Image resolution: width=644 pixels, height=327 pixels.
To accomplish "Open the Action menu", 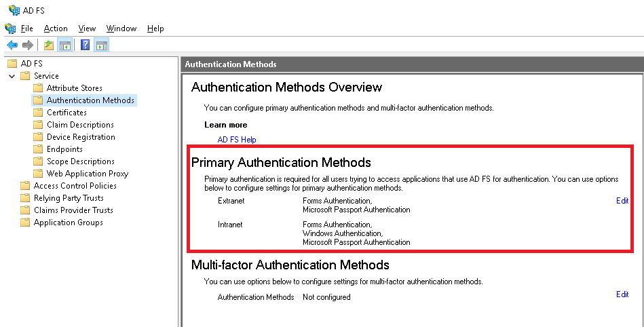I will coord(56,28).
